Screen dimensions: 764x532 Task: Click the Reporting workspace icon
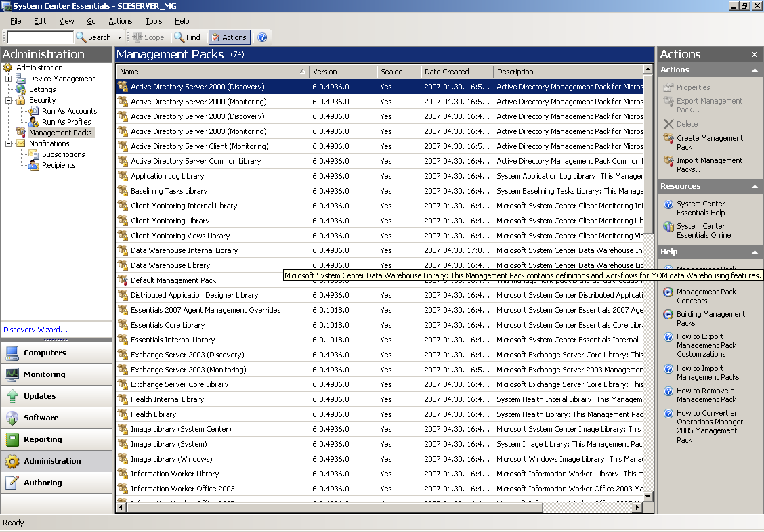coord(12,439)
